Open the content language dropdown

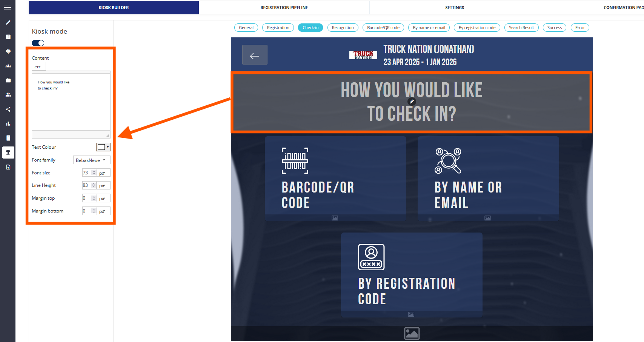(x=38, y=67)
